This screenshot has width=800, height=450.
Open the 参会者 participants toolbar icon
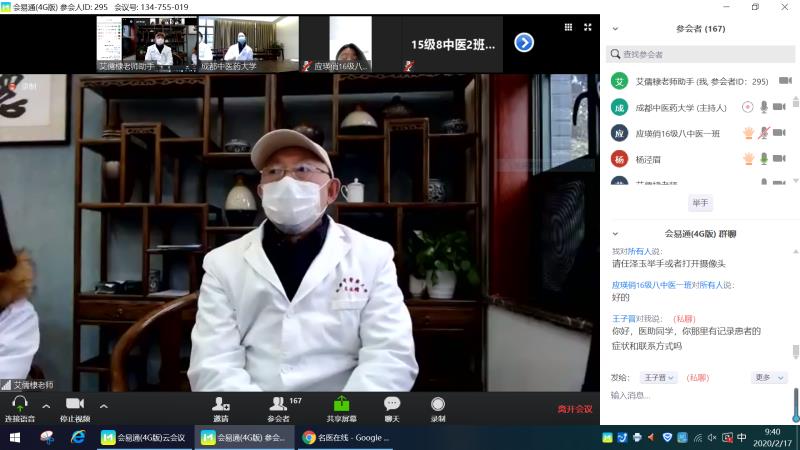click(277, 403)
